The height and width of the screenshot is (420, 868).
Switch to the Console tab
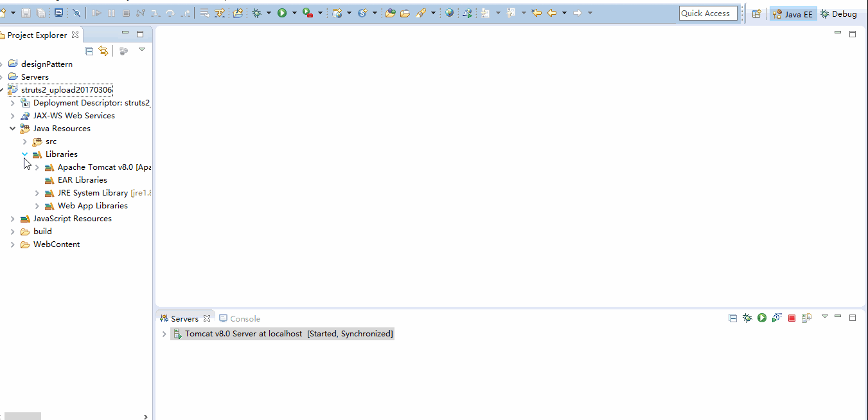pyautogui.click(x=240, y=318)
